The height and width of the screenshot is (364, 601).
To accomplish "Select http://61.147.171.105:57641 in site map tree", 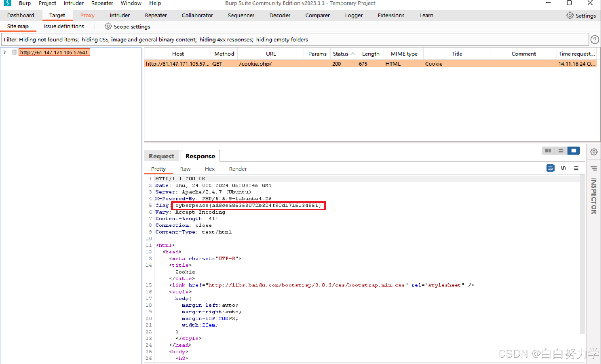I will point(54,52).
